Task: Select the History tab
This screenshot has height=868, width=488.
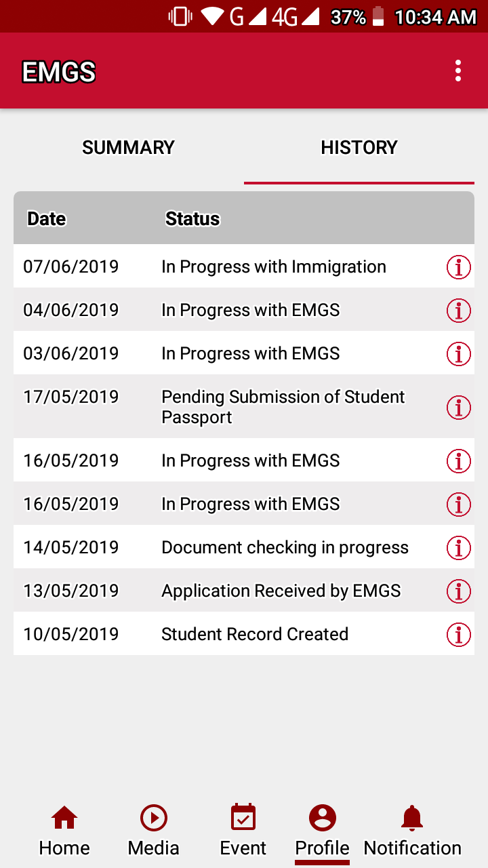Action: pyautogui.click(x=359, y=148)
